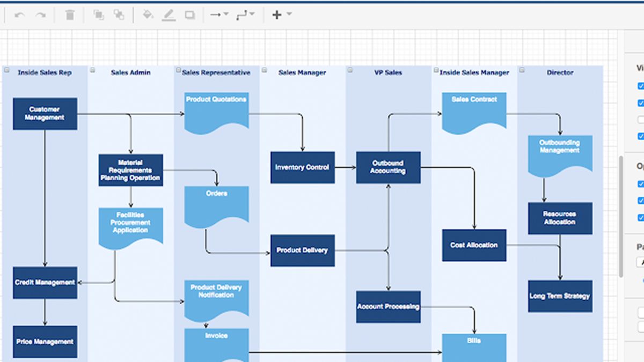Screen dimensions: 644x362
Task: Enable the unchecked checkbox in the View section
Action: pos(640,120)
